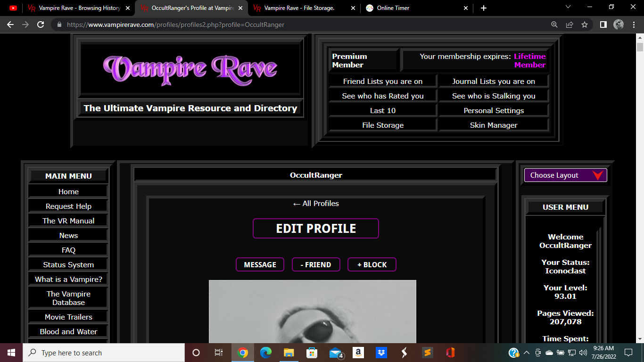The width and height of the screenshot is (644, 362).
Task: Switch to Vampire Rave File Storage tab
Action: (304, 8)
